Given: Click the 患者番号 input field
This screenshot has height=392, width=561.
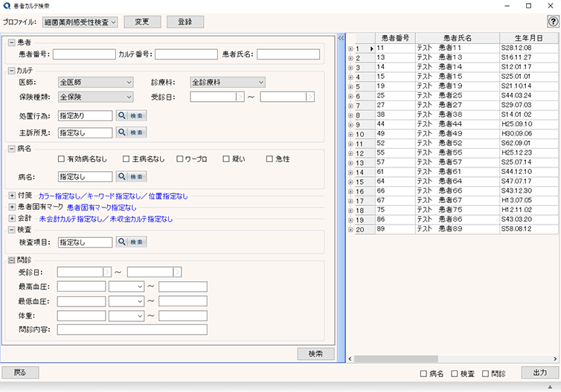Looking at the screenshot, I should [84, 54].
